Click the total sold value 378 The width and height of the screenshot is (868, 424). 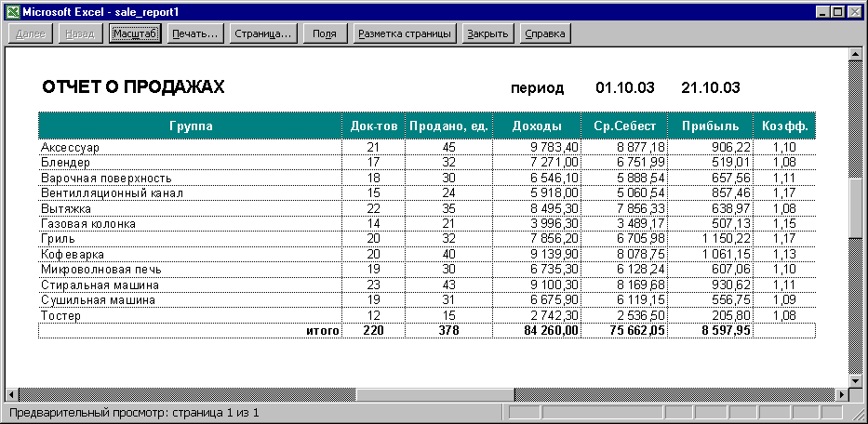[449, 330]
